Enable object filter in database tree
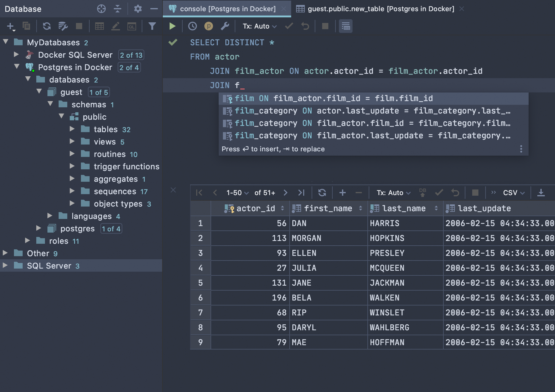The width and height of the screenshot is (555, 392). (152, 26)
